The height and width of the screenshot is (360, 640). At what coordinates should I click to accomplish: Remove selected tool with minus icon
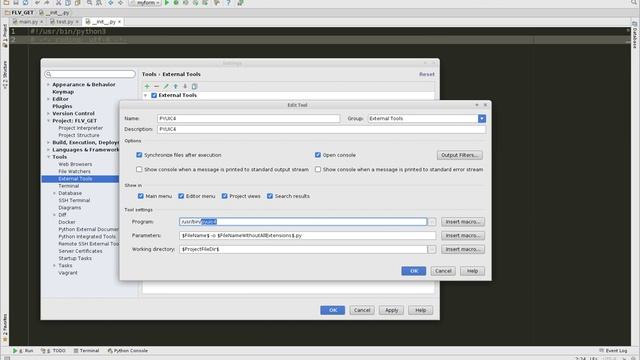coord(156,87)
